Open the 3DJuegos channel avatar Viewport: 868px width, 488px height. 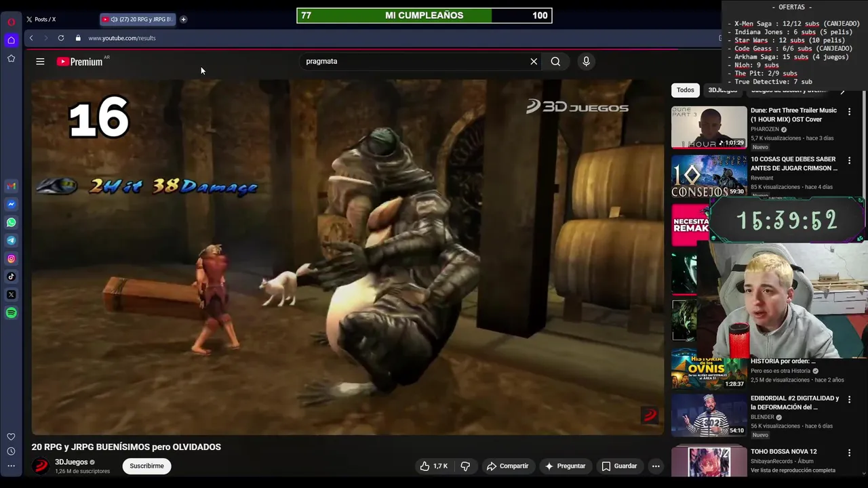coord(41,466)
